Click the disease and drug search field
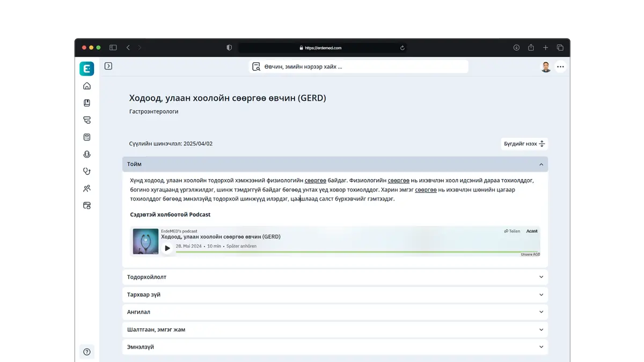 coord(358,67)
